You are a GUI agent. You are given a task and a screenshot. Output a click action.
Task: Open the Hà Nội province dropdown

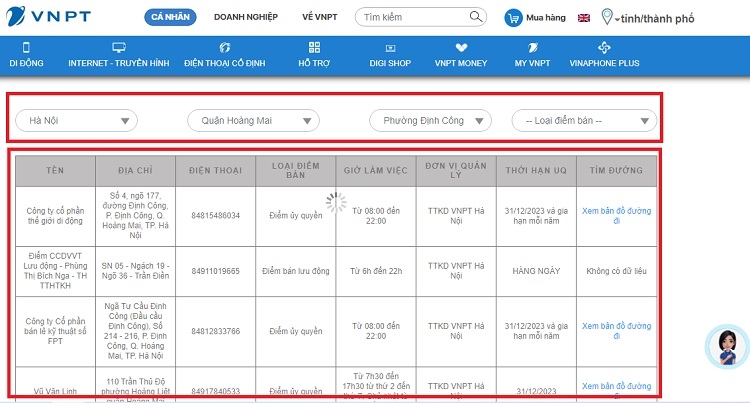pyautogui.click(x=77, y=120)
